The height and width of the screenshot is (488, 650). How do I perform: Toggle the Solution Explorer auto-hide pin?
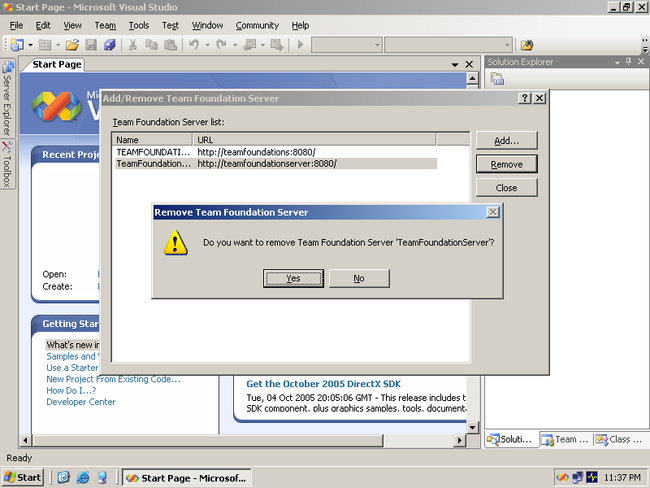point(629,62)
